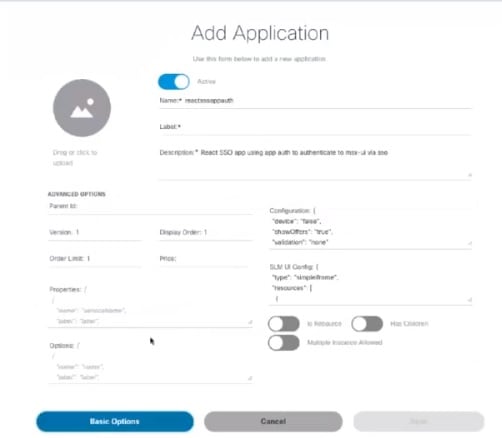Turn on Multiple Instance Allowed toggle
Viewport: 502px width, 438px height.
(x=284, y=343)
